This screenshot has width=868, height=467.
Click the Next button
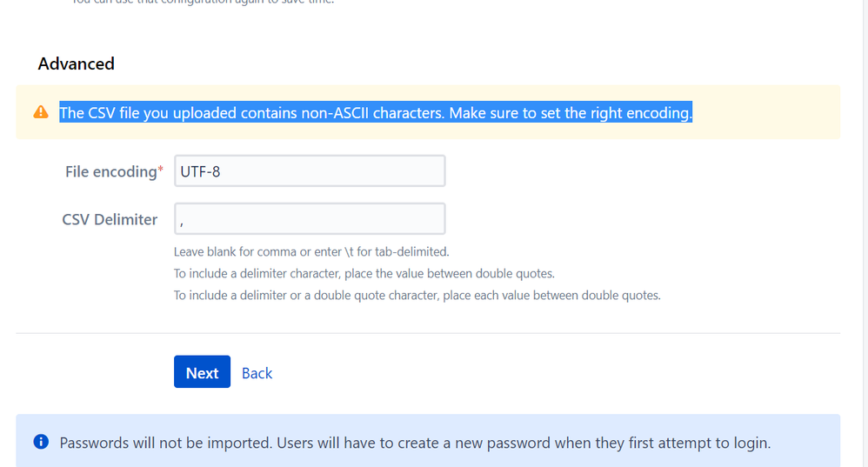[x=202, y=372]
